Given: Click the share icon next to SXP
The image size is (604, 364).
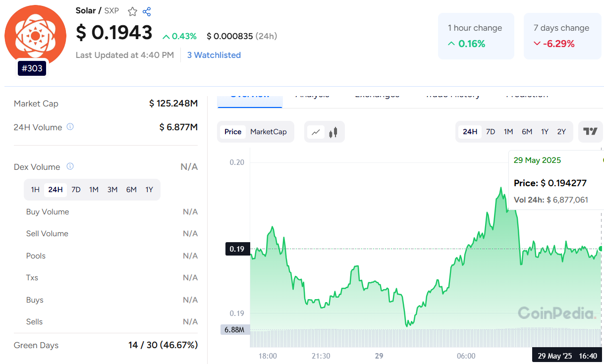Looking at the screenshot, I should (x=147, y=11).
